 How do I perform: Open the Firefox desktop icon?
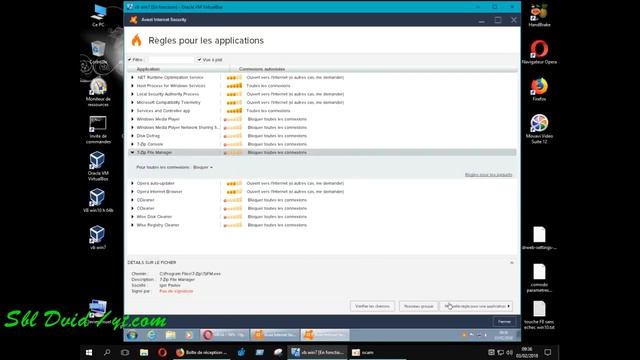pos(539,89)
